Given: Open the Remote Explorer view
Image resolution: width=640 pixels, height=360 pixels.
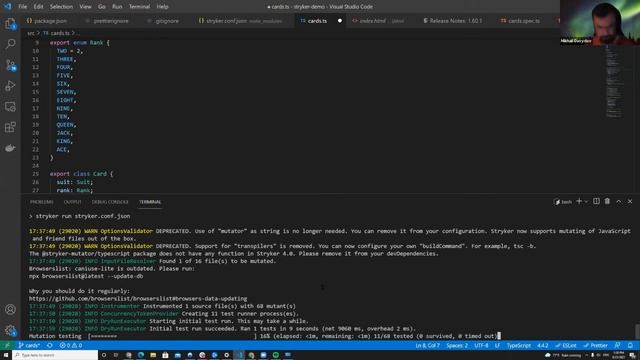Looking at the screenshot, I should coord(10,107).
